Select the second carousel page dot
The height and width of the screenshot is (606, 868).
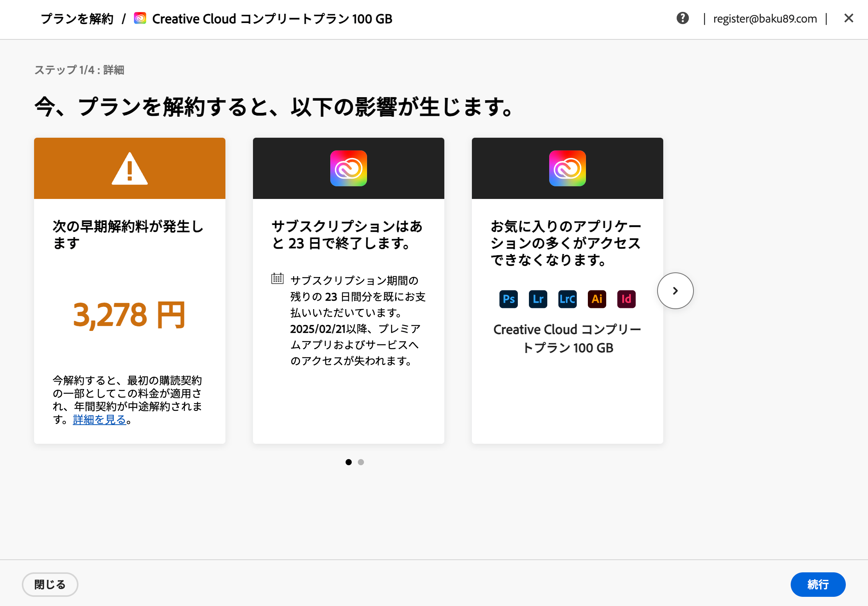pos(361,462)
